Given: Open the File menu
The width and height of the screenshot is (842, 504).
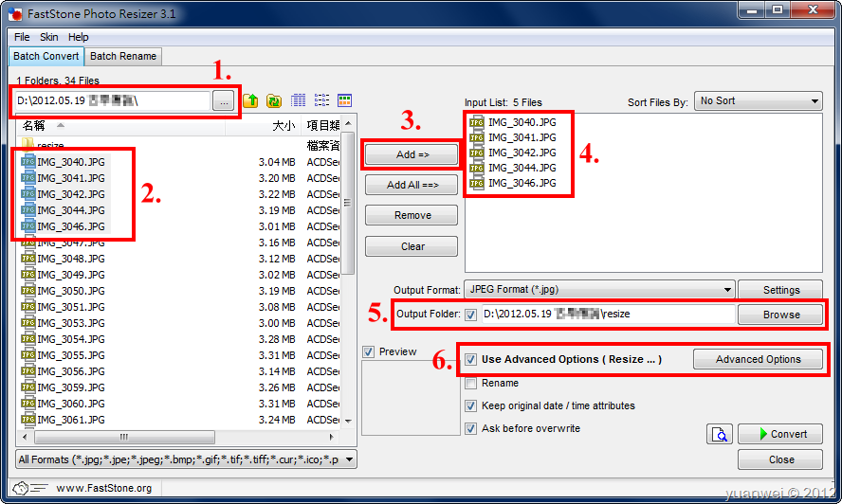Looking at the screenshot, I should pyautogui.click(x=22, y=37).
